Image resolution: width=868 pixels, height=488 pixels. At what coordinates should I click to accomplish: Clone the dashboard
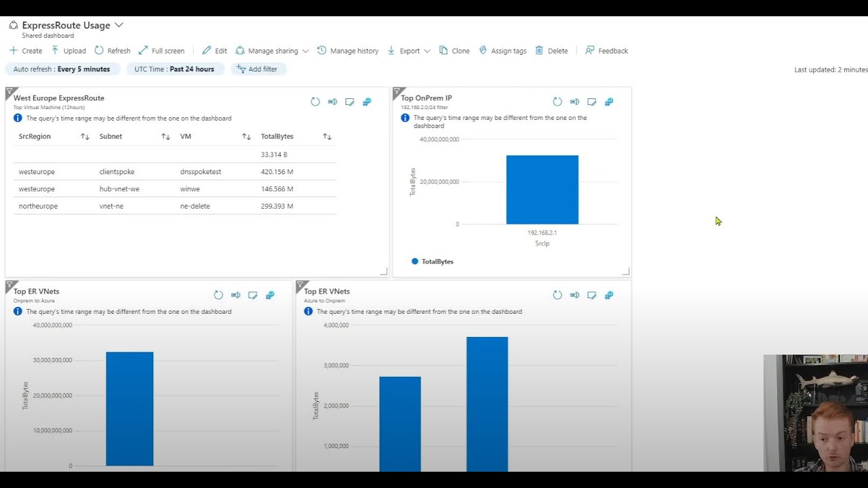(x=454, y=51)
